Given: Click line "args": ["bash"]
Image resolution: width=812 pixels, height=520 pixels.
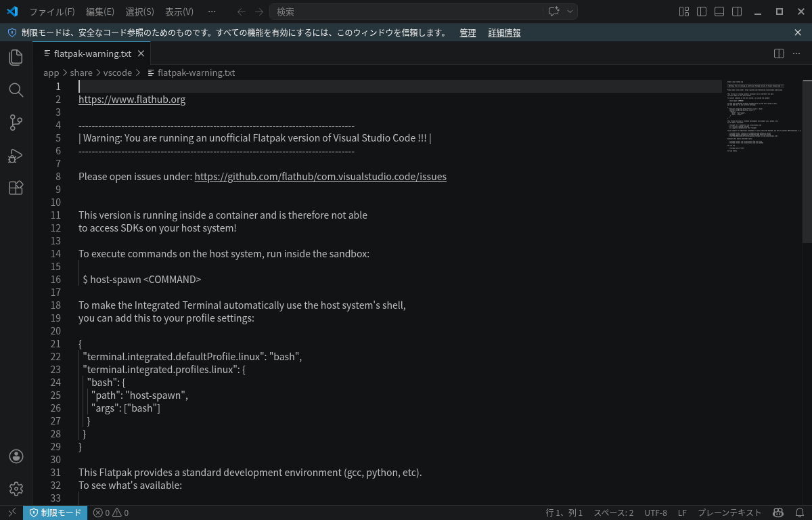Looking at the screenshot, I should click(126, 408).
